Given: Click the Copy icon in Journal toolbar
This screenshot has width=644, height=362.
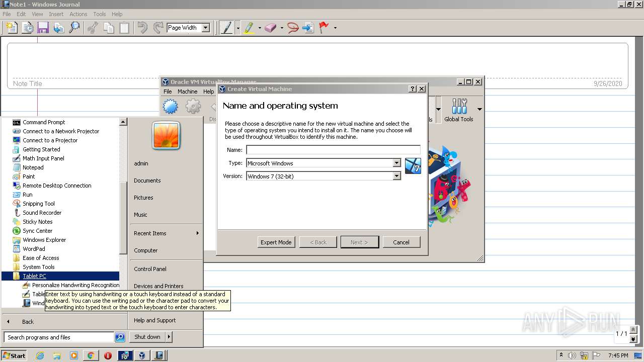Looking at the screenshot, I should (x=109, y=28).
